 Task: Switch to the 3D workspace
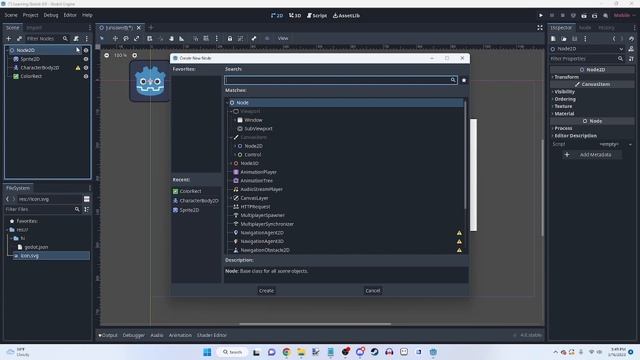tap(295, 16)
